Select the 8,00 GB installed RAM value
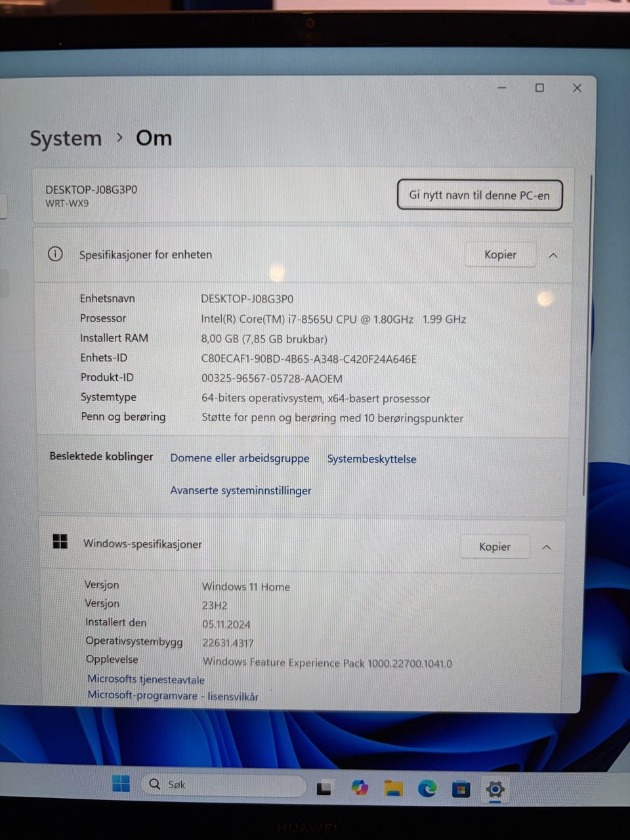This screenshot has height=840, width=630. [x=264, y=339]
